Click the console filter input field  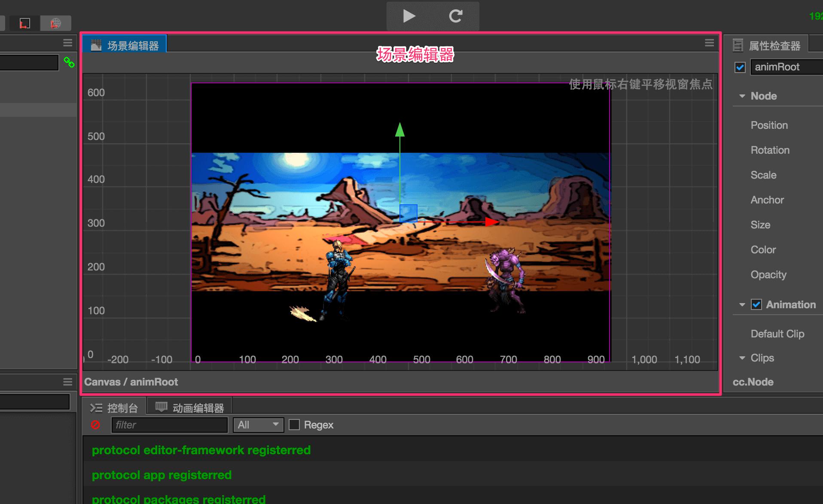pyautogui.click(x=169, y=425)
